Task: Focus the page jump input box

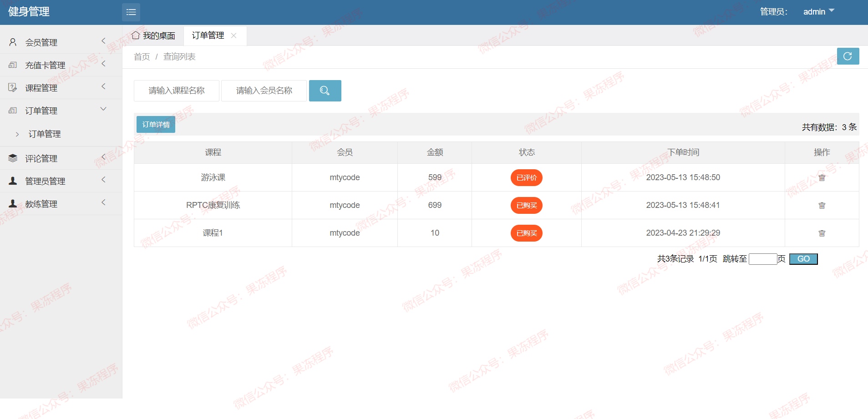Action: pos(763,259)
